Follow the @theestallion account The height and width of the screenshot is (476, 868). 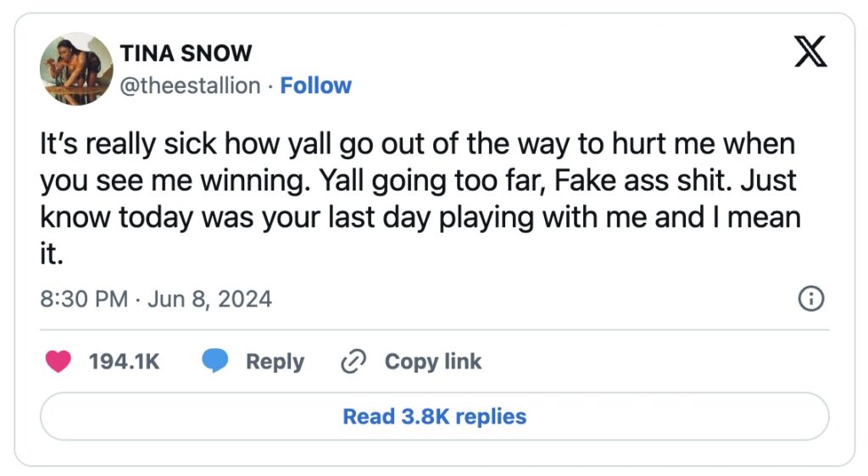click(x=315, y=86)
